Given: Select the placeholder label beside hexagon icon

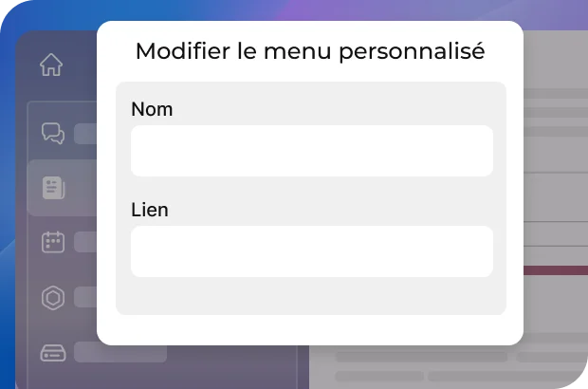Looking at the screenshot, I should coord(85,297).
